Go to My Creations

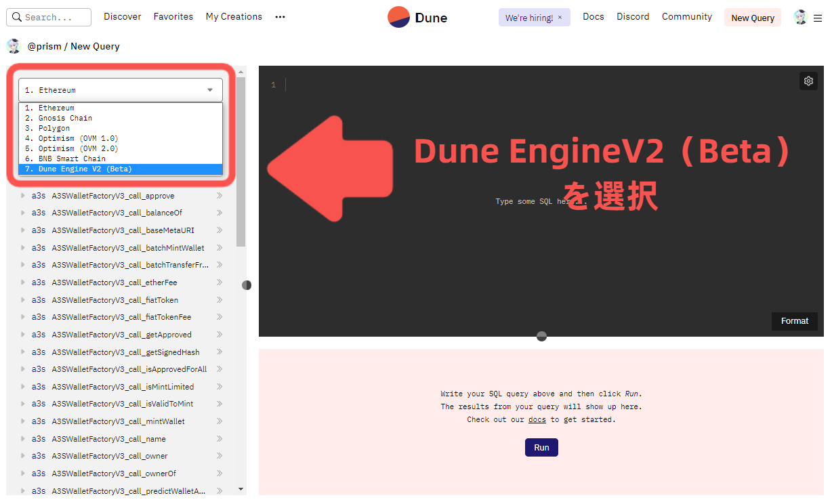(x=234, y=16)
